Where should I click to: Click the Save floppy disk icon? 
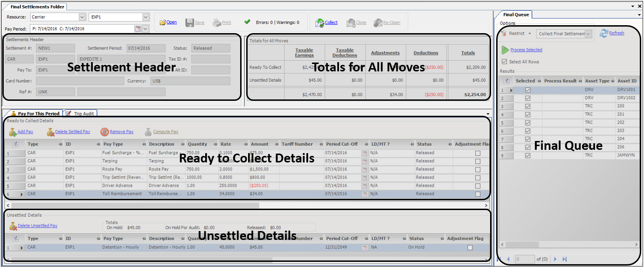pos(189,22)
